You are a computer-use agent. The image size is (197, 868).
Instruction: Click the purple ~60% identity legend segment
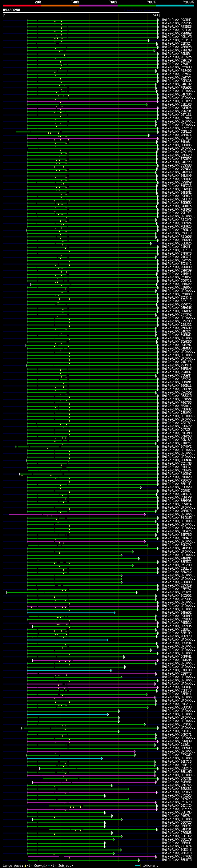pos(99,6)
